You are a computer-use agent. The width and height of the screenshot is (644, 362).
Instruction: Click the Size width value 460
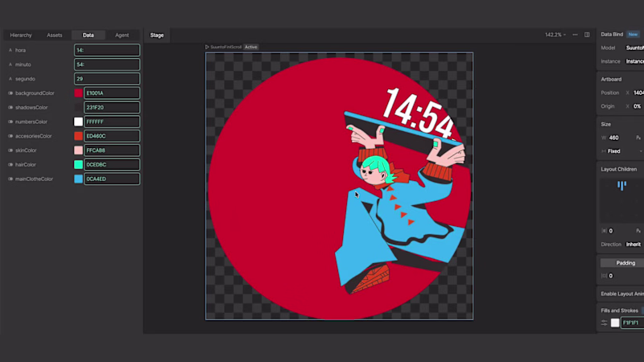614,138
